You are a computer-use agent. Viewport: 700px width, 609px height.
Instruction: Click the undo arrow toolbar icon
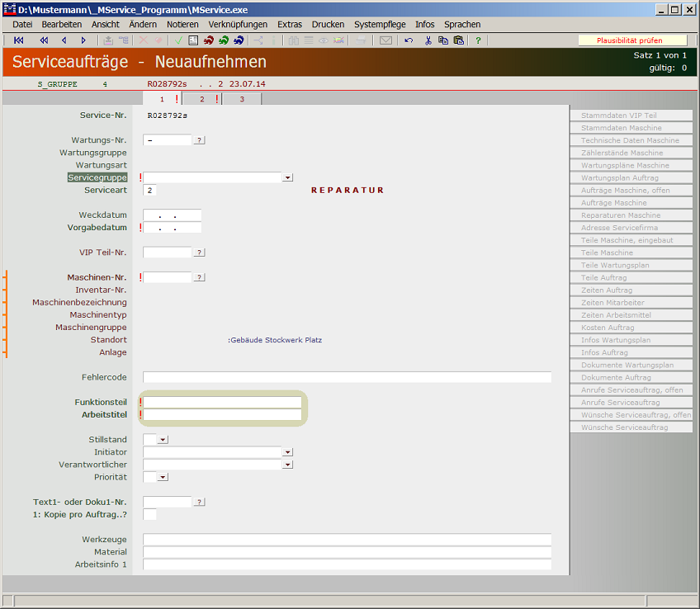click(x=409, y=40)
